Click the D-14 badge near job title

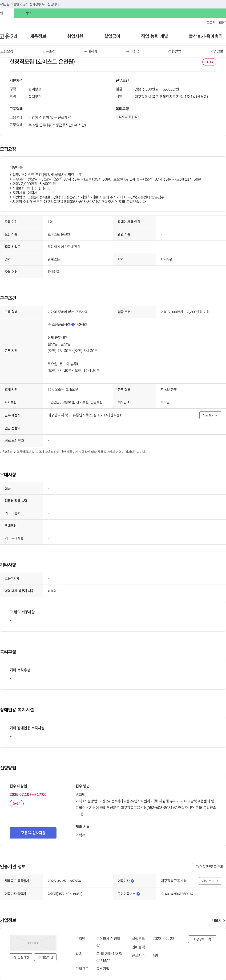pyautogui.click(x=209, y=62)
